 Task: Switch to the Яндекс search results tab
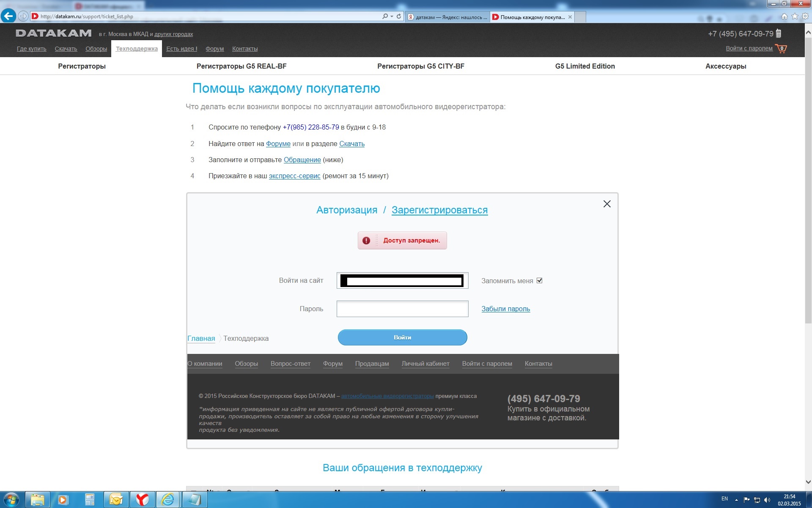pyautogui.click(x=447, y=17)
